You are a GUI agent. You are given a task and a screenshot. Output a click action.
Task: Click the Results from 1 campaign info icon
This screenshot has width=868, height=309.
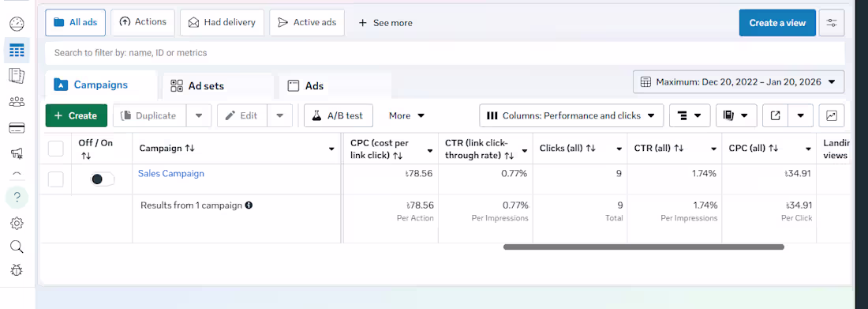pyautogui.click(x=249, y=205)
